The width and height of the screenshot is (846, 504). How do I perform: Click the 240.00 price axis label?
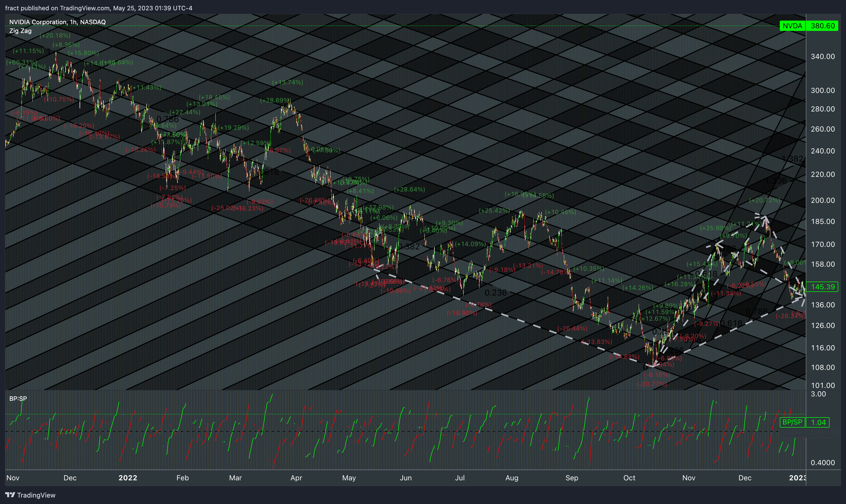point(823,151)
